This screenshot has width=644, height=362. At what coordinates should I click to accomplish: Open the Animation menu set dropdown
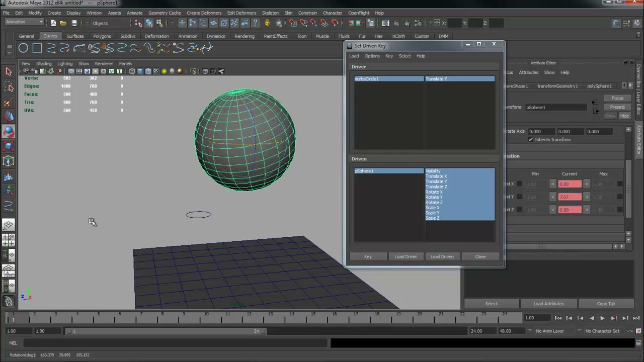point(24,22)
